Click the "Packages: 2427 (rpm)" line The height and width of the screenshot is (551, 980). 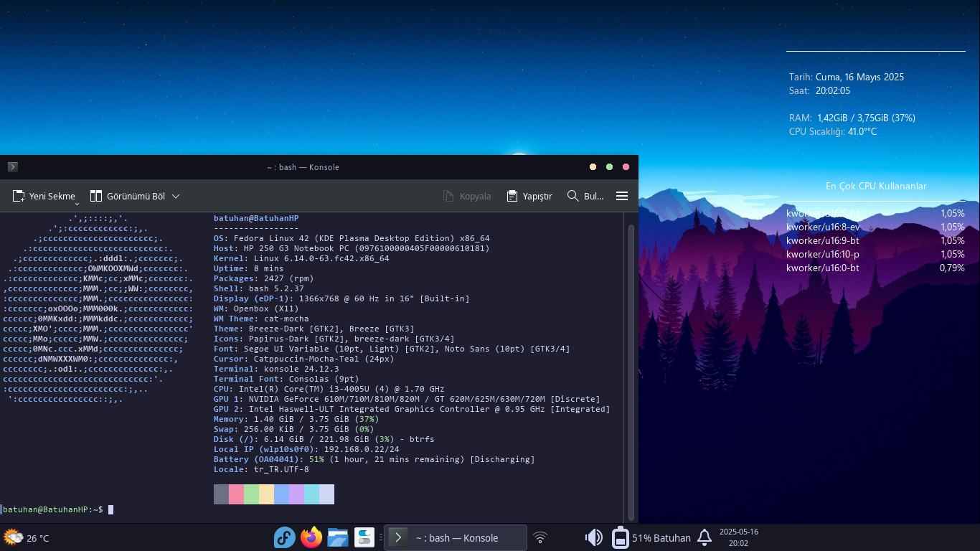tap(264, 278)
